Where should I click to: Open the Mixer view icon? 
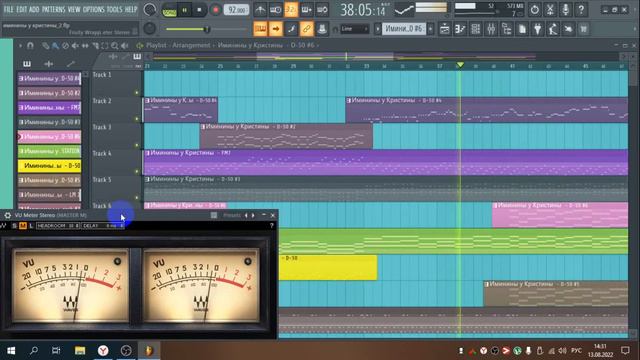tap(491, 29)
